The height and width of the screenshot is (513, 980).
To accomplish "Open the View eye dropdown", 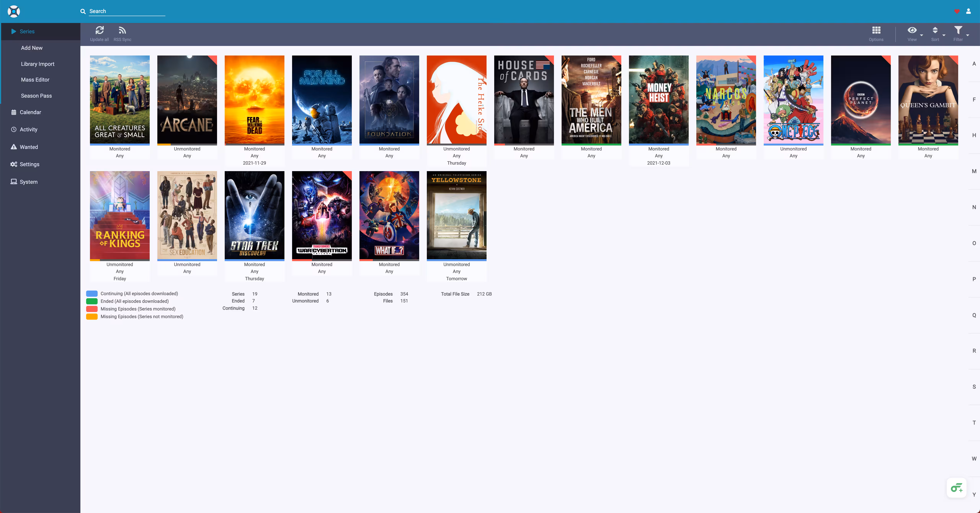I will (912, 30).
